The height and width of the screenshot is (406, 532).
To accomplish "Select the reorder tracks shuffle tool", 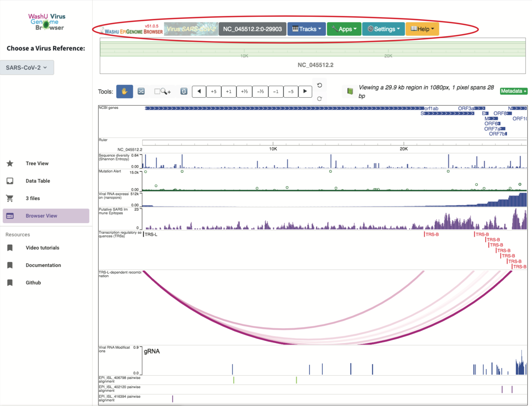I will [141, 91].
